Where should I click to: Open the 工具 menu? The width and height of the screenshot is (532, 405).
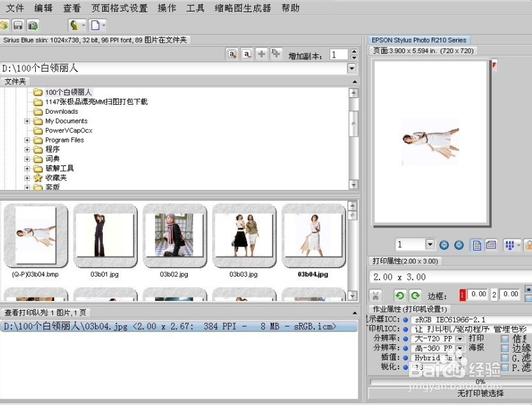pos(195,8)
